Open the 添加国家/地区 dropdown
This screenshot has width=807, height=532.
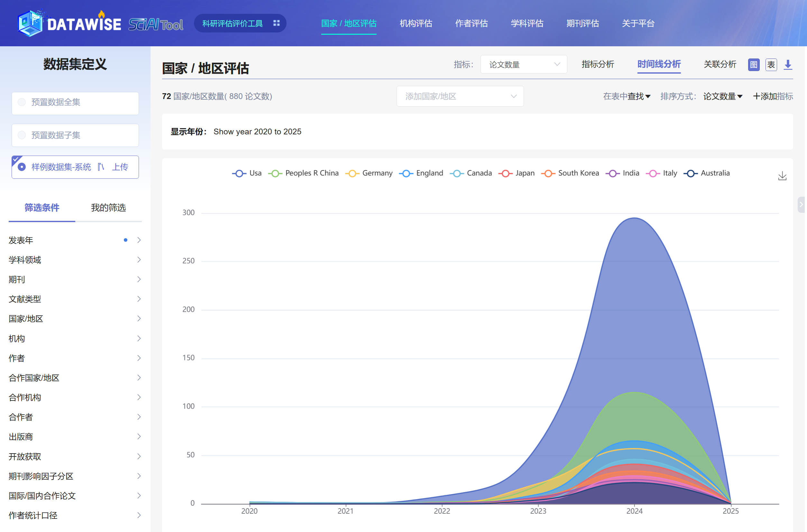(460, 96)
